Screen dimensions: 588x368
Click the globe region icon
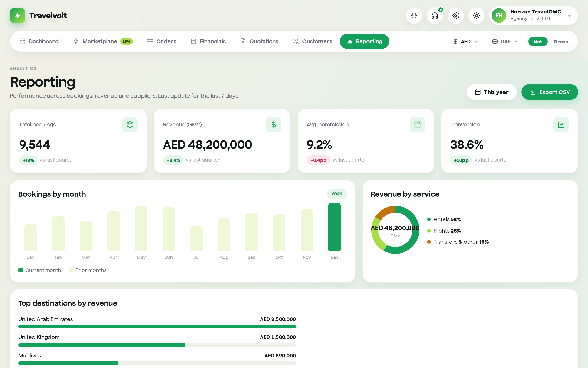tap(495, 42)
